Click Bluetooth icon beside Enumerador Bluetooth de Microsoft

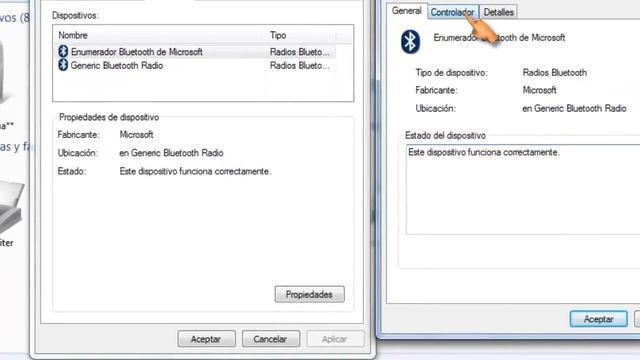pos(63,51)
